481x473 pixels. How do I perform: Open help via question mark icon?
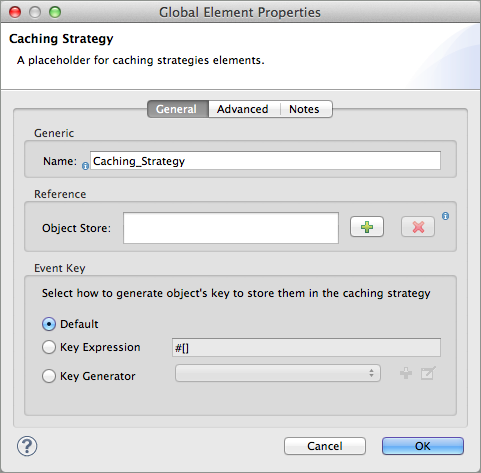tap(27, 446)
